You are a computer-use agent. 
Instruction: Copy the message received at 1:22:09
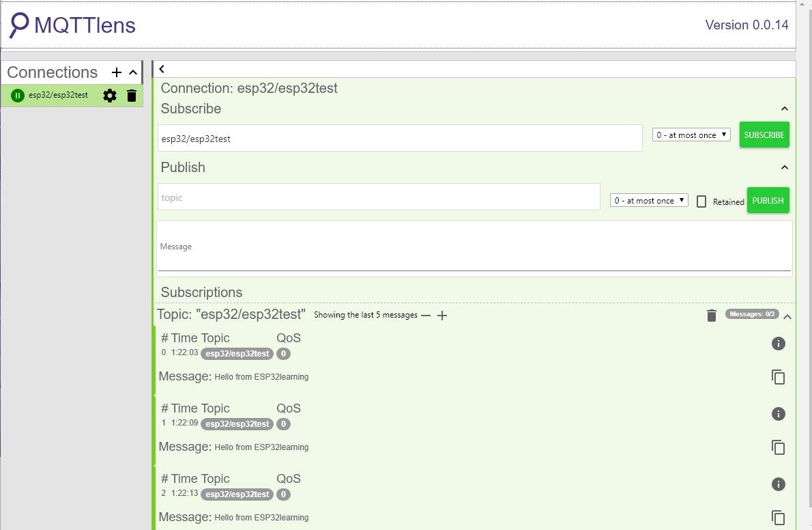778,447
